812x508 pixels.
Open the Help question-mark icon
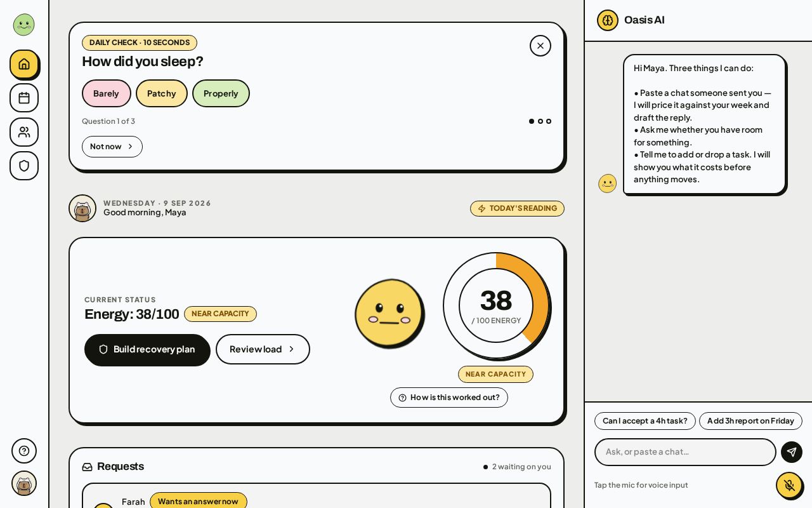coord(24,451)
